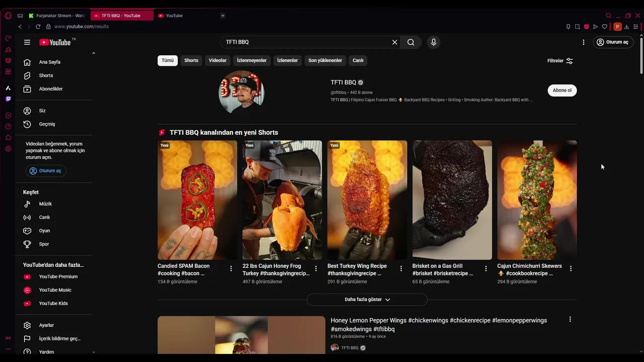Open a new browser tab
This screenshot has height=362, width=644.
tap(223, 16)
